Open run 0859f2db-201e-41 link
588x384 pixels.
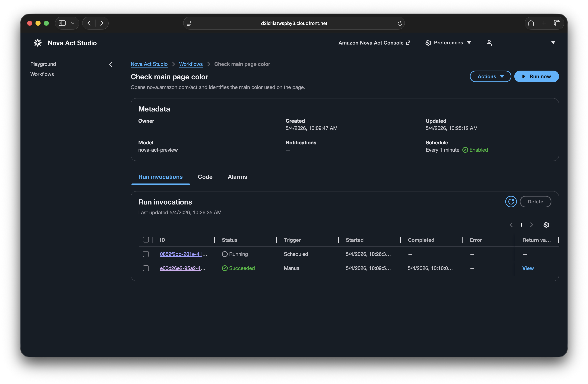tap(184, 254)
